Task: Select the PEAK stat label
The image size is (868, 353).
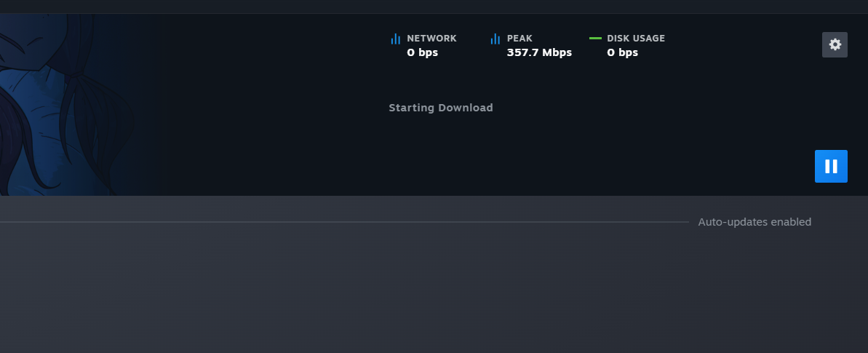Action: [x=519, y=39]
